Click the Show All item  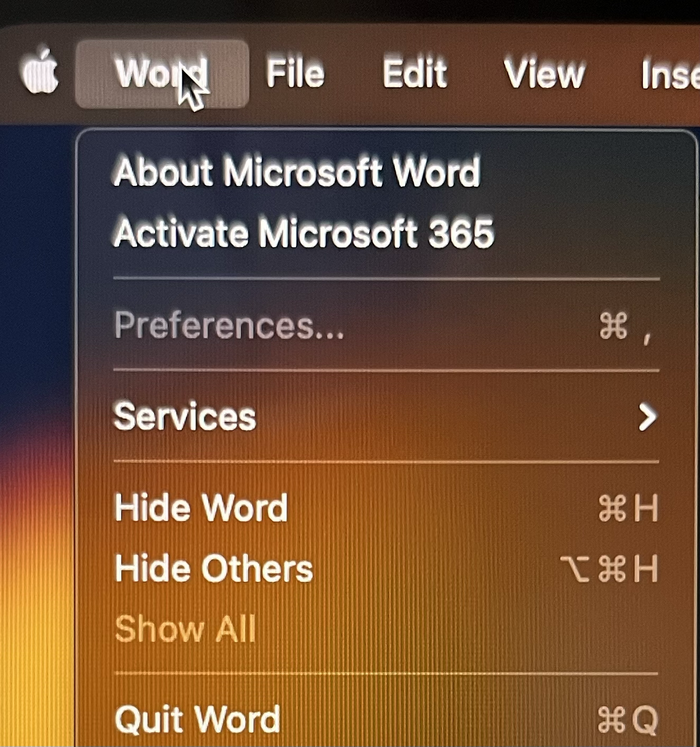point(387,629)
